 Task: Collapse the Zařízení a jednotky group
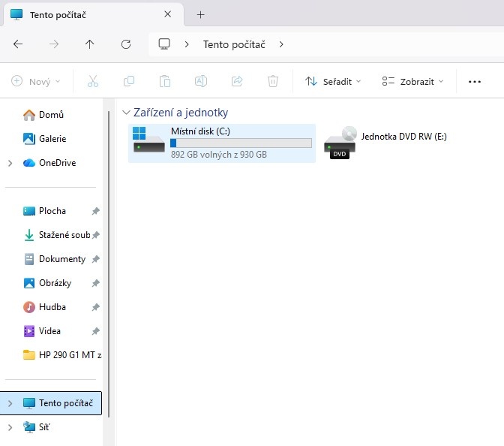pyautogui.click(x=125, y=113)
